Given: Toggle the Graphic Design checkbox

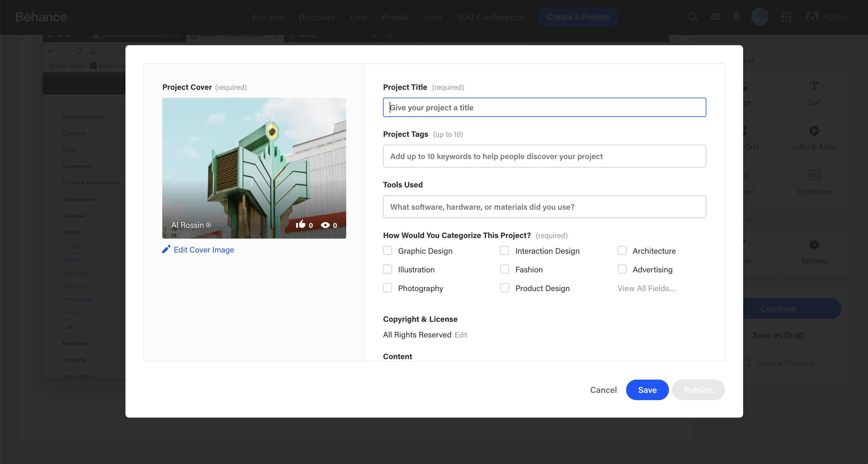Looking at the screenshot, I should pyautogui.click(x=388, y=251).
